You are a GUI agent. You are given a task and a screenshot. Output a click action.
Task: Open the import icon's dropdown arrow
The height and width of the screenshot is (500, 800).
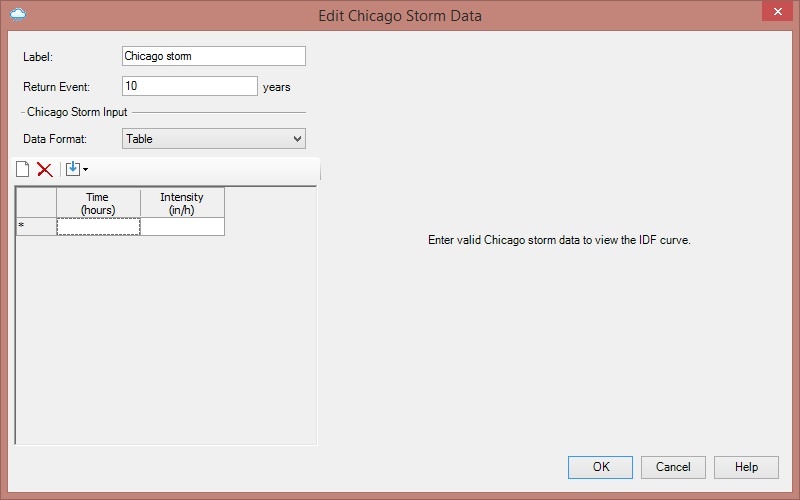(x=85, y=169)
